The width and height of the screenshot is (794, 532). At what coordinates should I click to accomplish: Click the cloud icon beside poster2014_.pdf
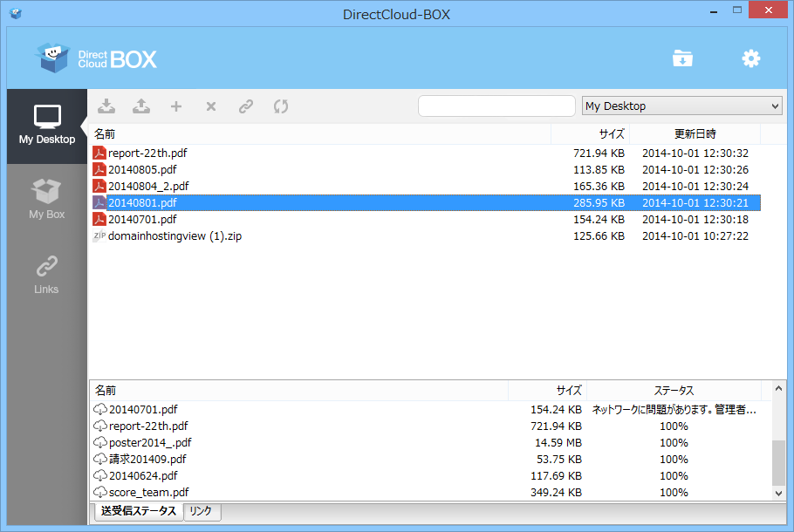[100, 442]
